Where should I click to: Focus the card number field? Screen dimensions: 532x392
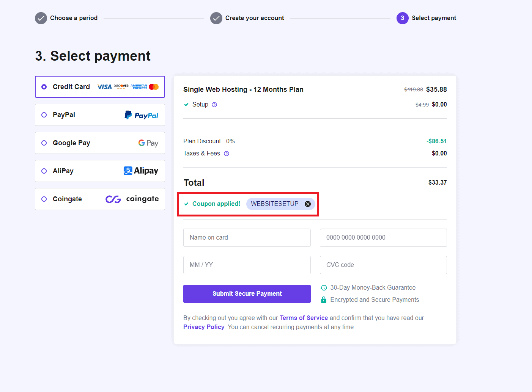click(383, 238)
